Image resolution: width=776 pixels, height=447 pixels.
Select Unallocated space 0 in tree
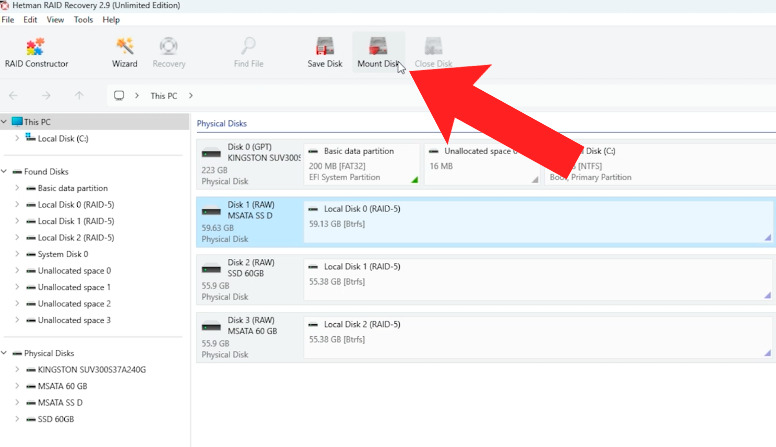[74, 271]
